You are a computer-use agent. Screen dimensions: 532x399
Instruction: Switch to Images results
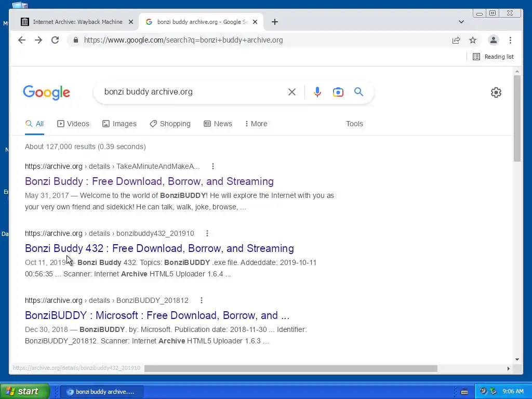(x=119, y=124)
